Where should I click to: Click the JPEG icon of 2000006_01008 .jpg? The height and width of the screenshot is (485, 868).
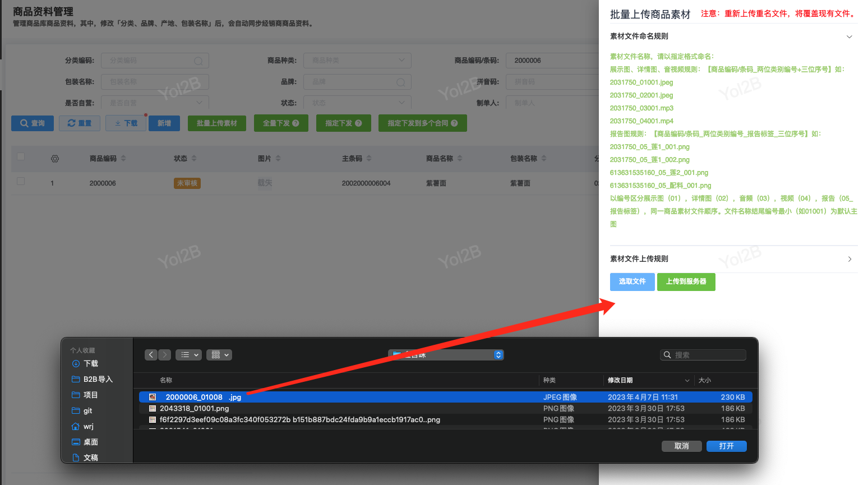pyautogui.click(x=153, y=397)
